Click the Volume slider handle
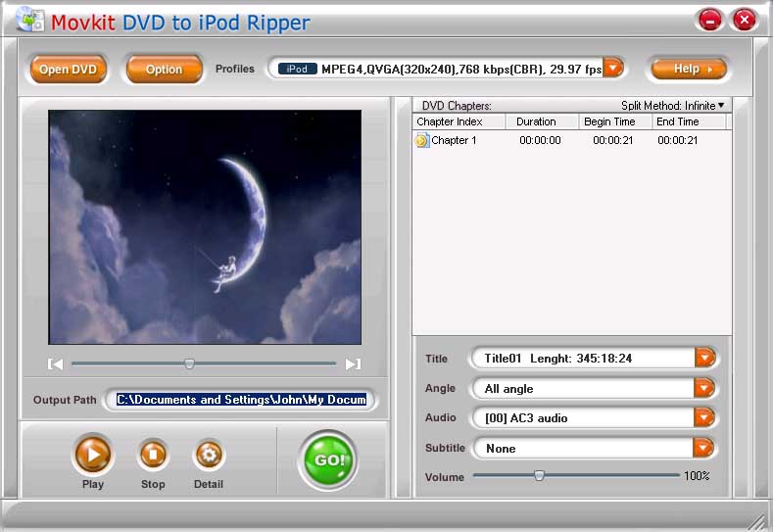This screenshot has width=773, height=532. [539, 475]
